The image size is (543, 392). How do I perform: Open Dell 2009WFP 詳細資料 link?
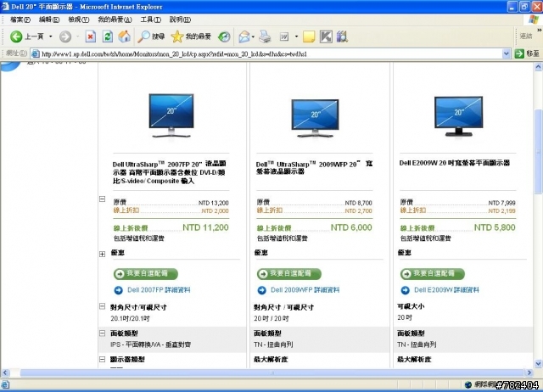tap(305, 290)
